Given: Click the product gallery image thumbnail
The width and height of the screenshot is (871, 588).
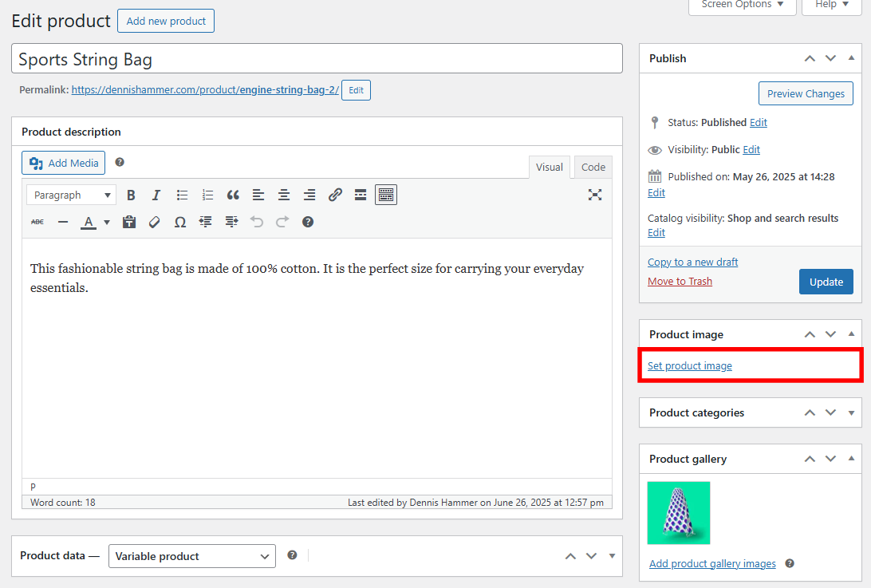Looking at the screenshot, I should (678, 513).
